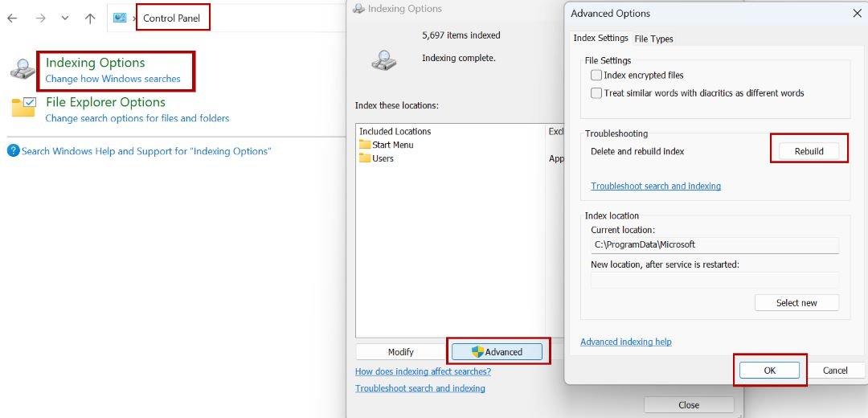Confirm Advanced Options with OK
The height and width of the screenshot is (418, 868).
[x=770, y=371]
